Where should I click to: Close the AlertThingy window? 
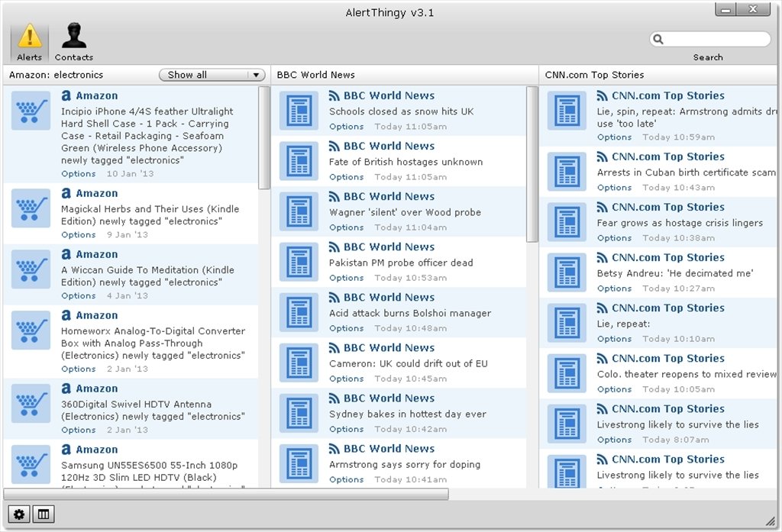point(754,9)
